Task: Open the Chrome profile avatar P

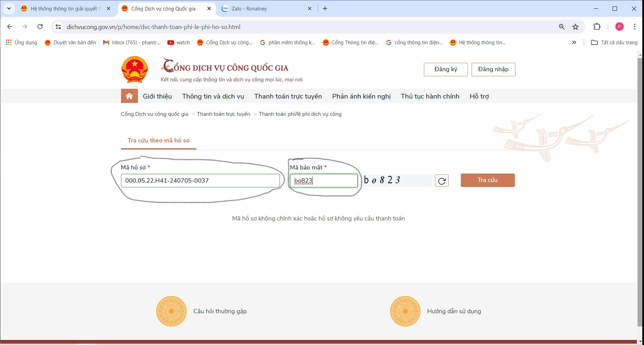Action: pos(619,27)
